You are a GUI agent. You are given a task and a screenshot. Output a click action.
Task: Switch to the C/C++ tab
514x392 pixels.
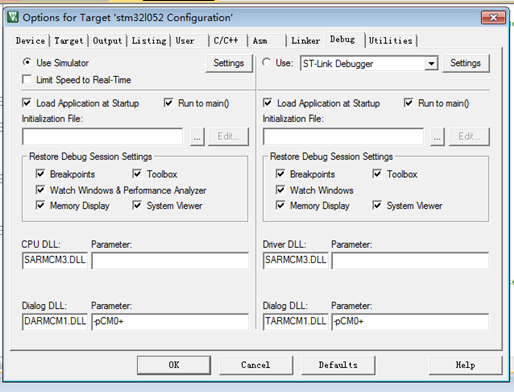click(226, 41)
